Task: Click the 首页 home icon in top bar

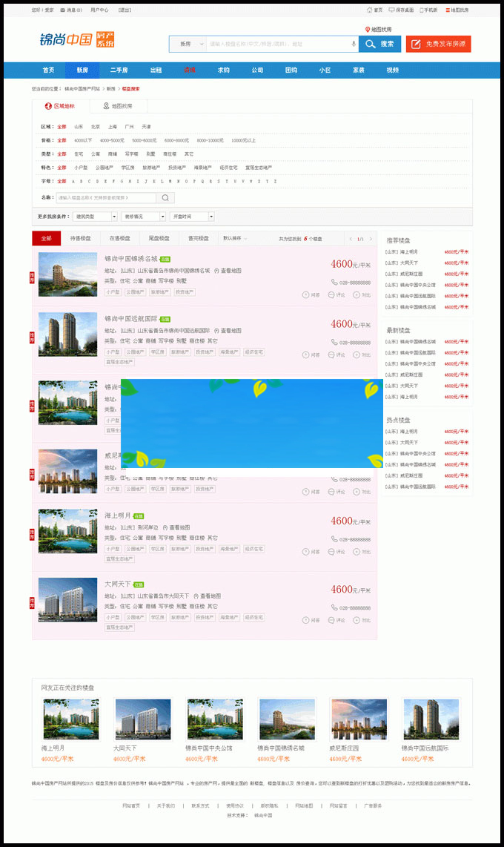Action: click(x=370, y=10)
